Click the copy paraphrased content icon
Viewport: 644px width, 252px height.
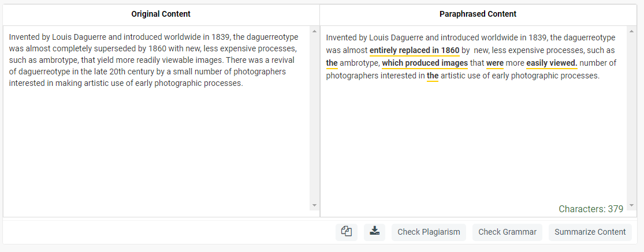(x=347, y=232)
